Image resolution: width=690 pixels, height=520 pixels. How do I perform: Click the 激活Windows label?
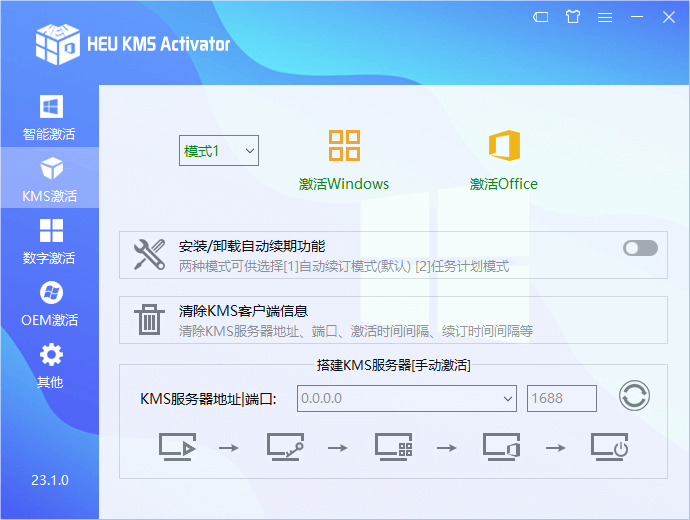pos(344,184)
